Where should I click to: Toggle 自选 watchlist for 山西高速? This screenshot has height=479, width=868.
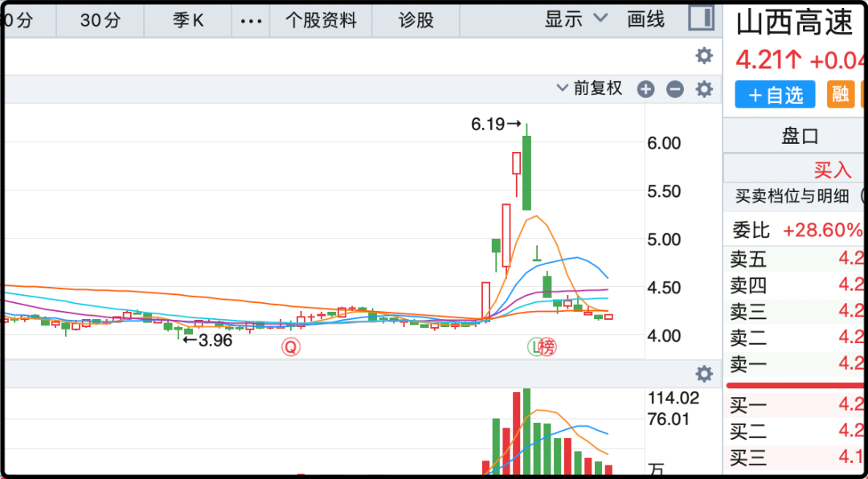pos(775,95)
